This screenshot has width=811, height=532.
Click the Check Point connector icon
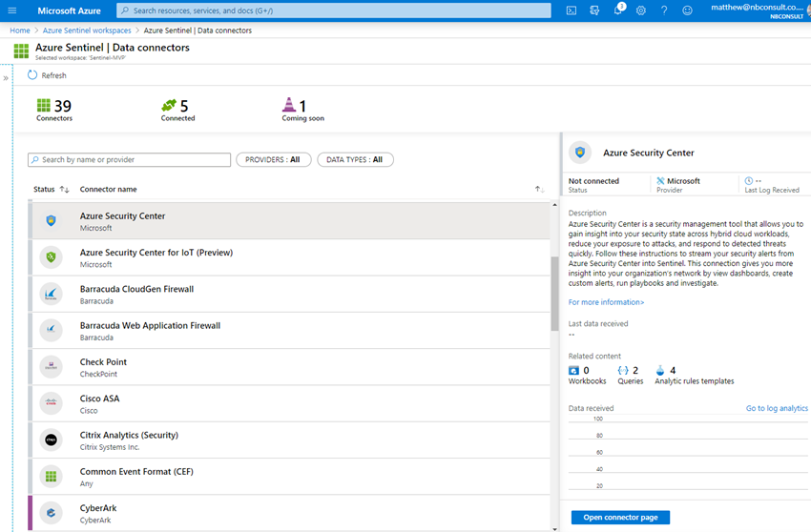coord(51,366)
